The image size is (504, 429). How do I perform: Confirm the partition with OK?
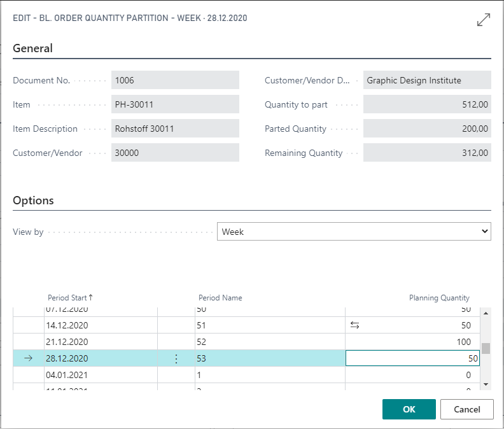pyautogui.click(x=409, y=409)
